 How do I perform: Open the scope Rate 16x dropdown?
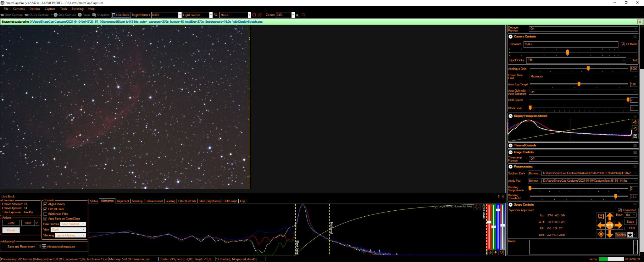coord(630,215)
